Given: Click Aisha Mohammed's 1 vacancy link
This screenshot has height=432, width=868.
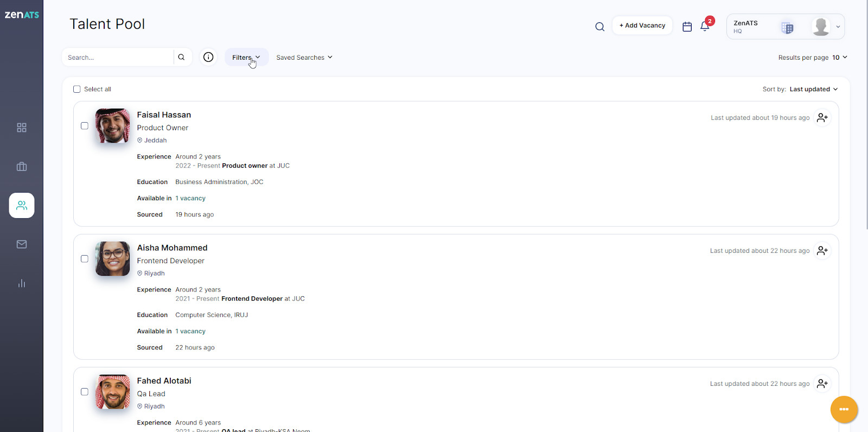Looking at the screenshot, I should 190,331.
